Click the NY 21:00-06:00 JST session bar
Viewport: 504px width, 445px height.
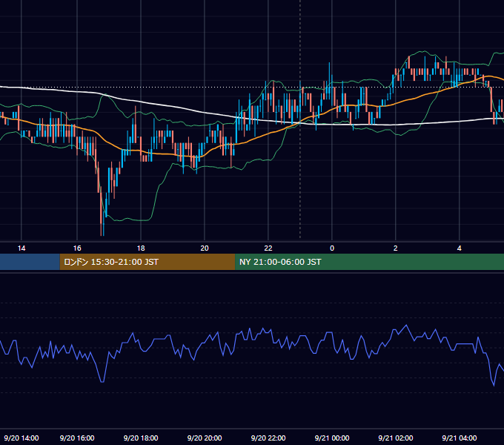(370, 262)
